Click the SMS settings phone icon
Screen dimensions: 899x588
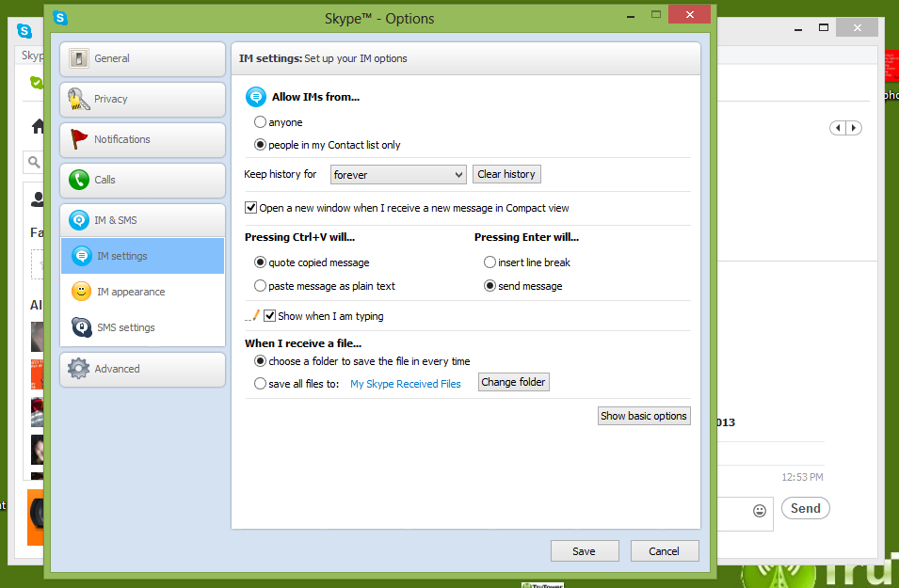click(81, 327)
